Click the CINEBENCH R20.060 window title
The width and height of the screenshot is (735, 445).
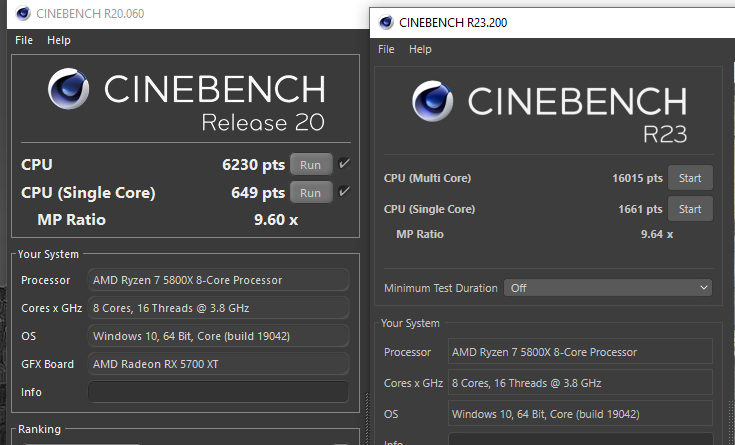pos(90,14)
